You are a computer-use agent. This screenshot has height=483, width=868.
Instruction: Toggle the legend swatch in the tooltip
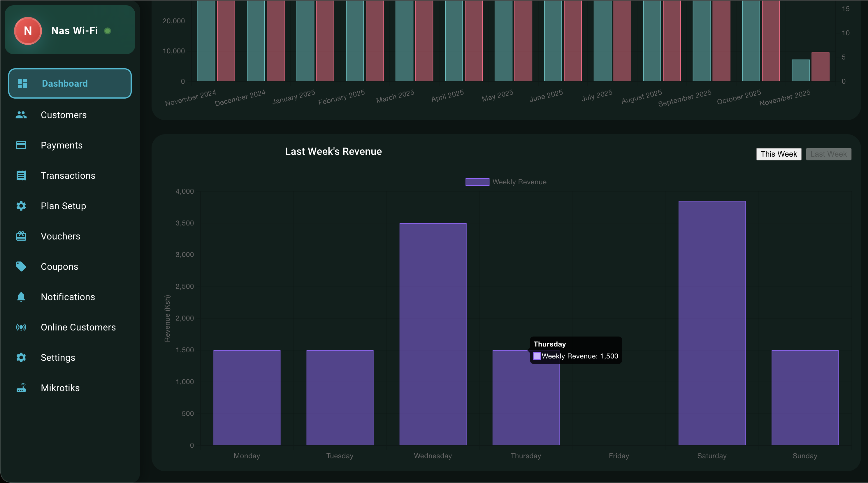point(537,356)
